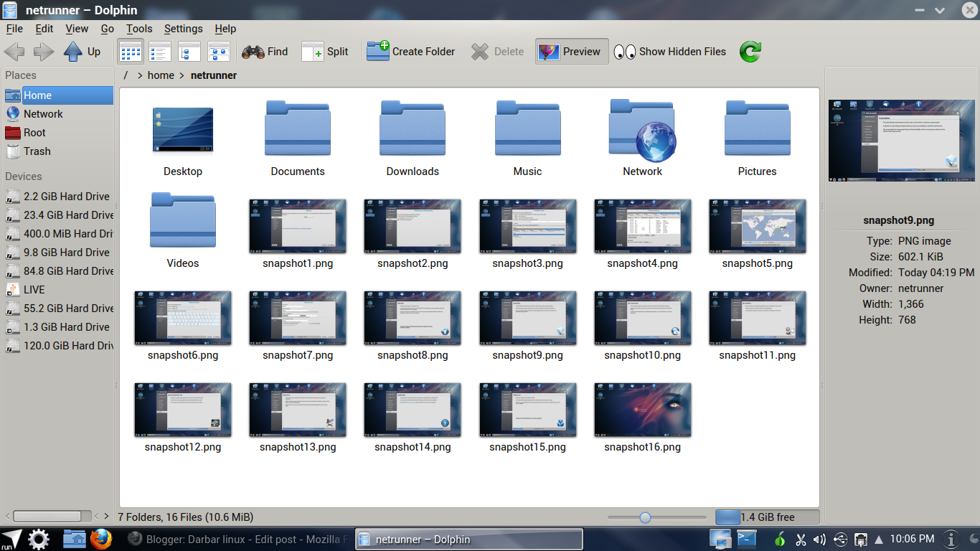Select the Details tree view mode

189,51
